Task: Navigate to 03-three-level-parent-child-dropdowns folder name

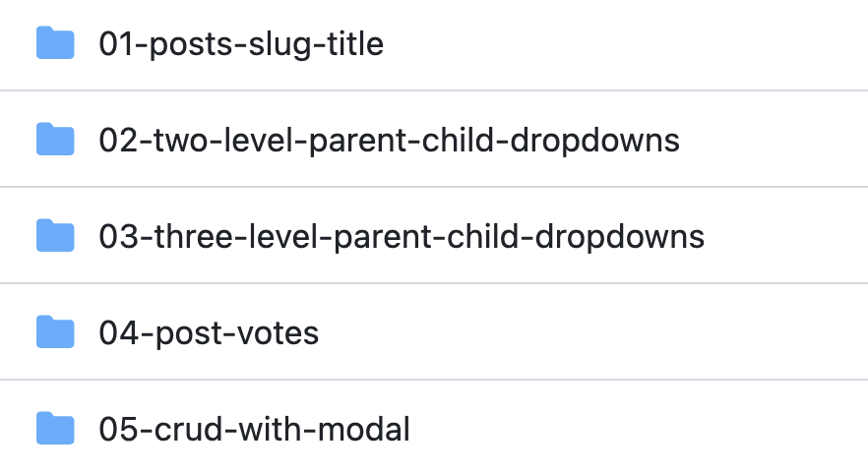Action: 402,237
